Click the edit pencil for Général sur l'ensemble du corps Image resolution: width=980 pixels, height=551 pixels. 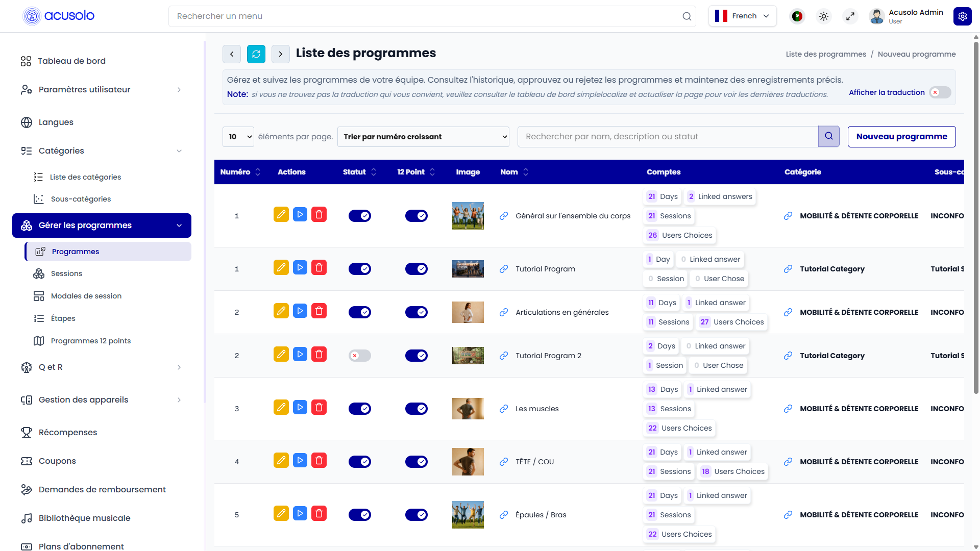(281, 215)
